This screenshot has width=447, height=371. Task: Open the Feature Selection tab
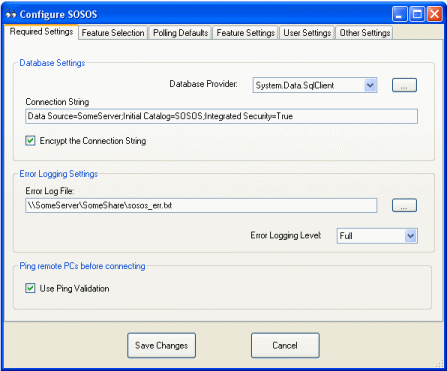coord(113,33)
